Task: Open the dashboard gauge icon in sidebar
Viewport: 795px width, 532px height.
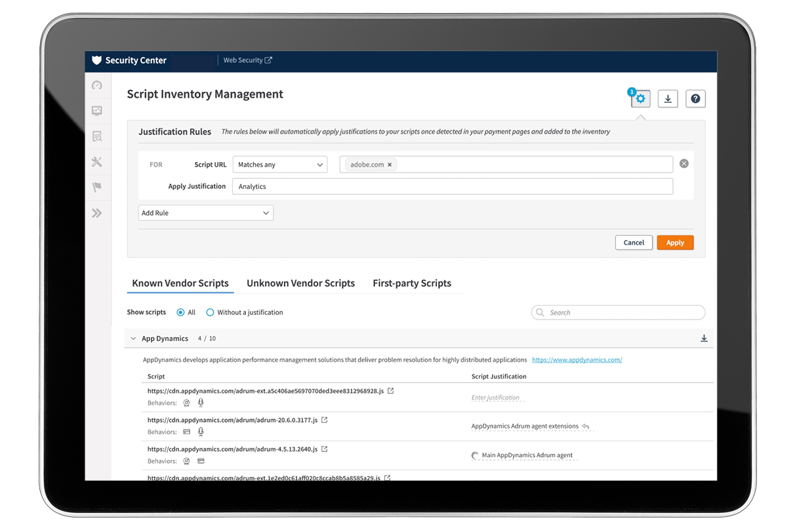Action: (x=97, y=85)
